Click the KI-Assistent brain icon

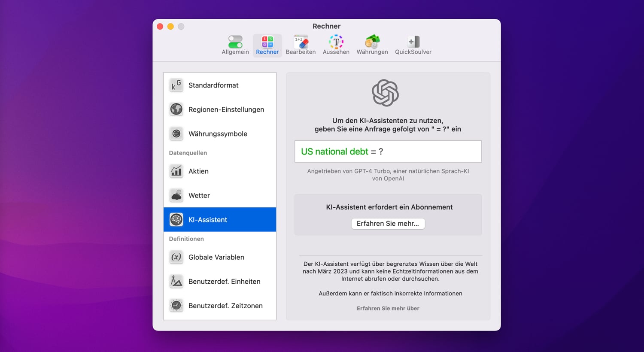pyautogui.click(x=176, y=219)
